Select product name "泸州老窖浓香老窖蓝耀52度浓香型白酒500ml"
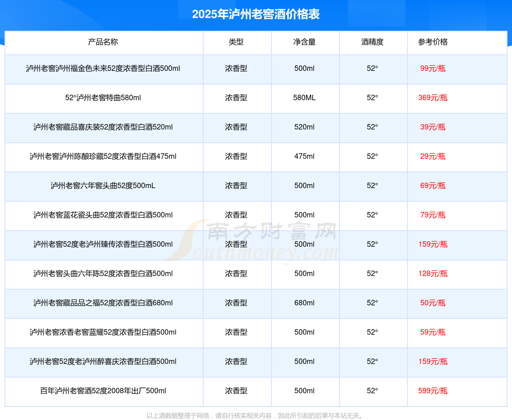512x420 pixels. pos(103,332)
